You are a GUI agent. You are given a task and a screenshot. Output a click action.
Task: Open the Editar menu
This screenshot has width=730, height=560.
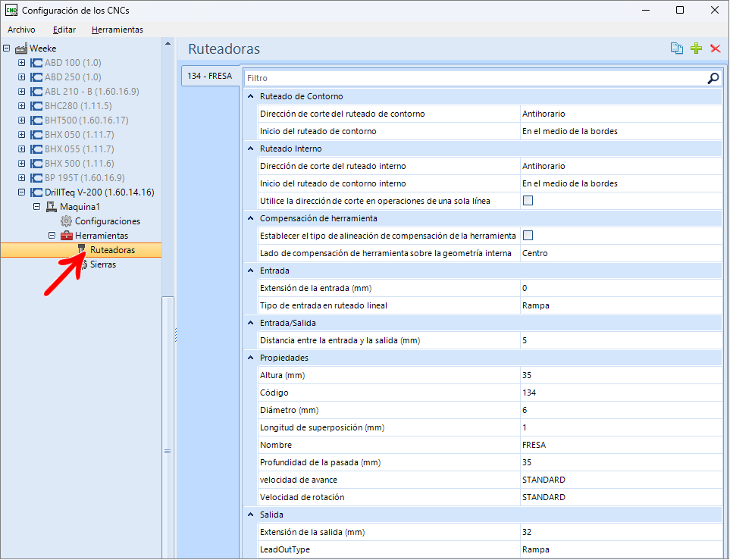click(64, 30)
